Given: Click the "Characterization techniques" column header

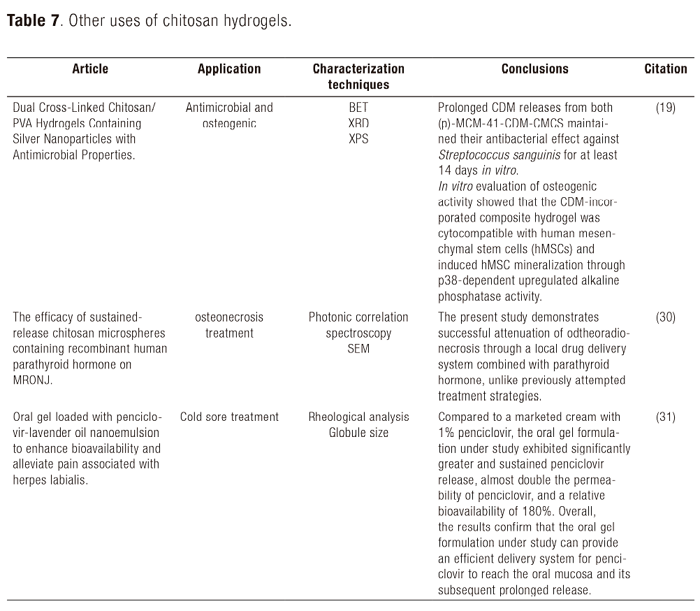Looking at the screenshot, I should point(358,76).
